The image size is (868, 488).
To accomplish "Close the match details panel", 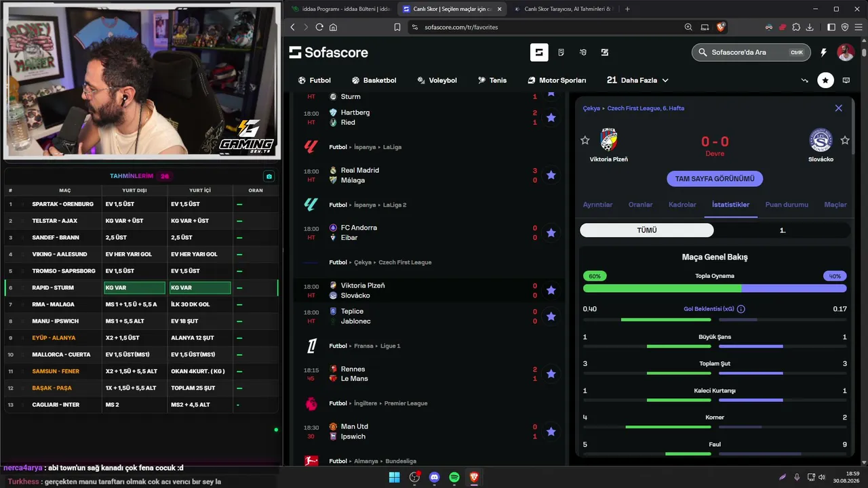I will 839,108.
